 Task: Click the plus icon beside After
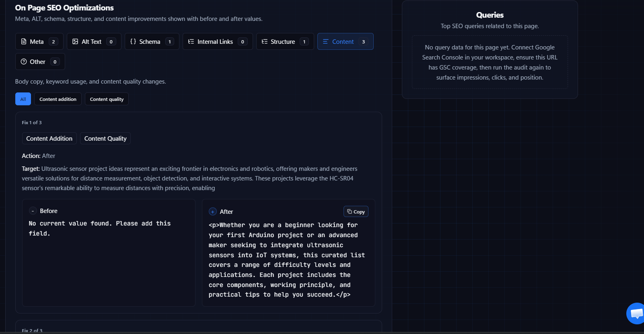213,211
